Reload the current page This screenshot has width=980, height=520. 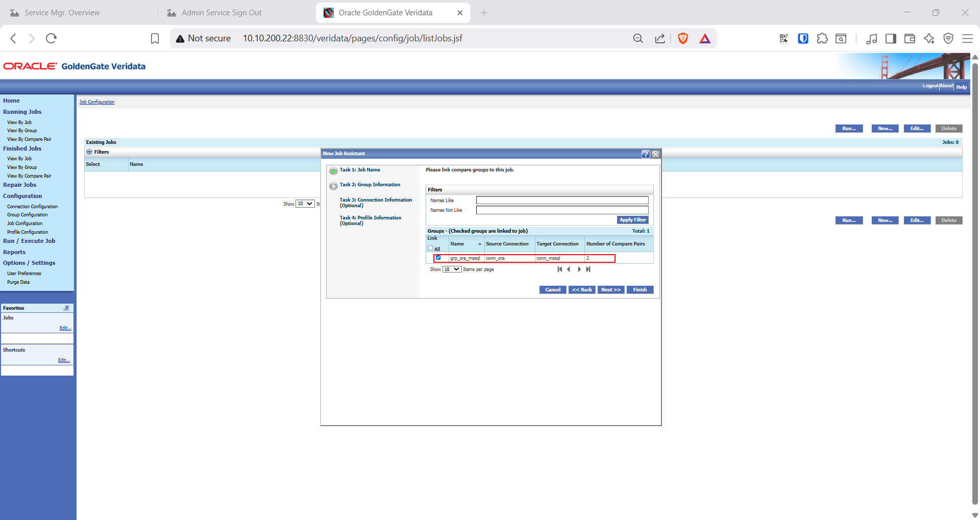(51, 38)
